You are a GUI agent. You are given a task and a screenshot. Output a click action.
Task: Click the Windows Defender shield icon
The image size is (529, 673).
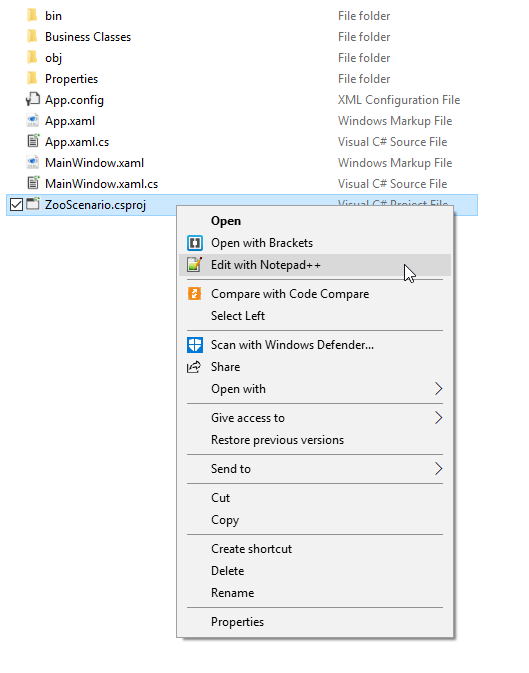[x=195, y=345]
